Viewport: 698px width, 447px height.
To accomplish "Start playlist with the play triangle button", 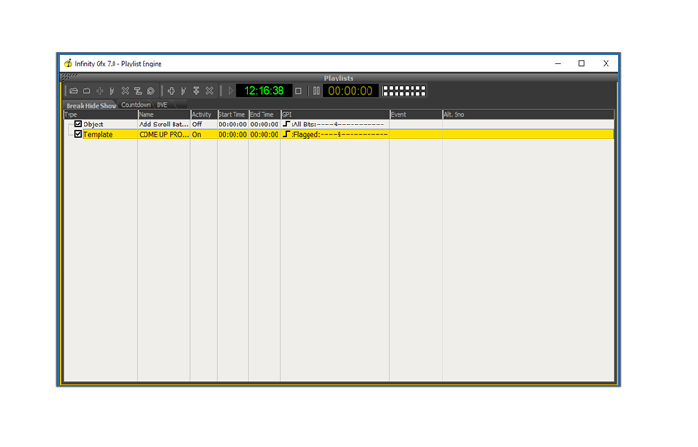I will pos(230,91).
